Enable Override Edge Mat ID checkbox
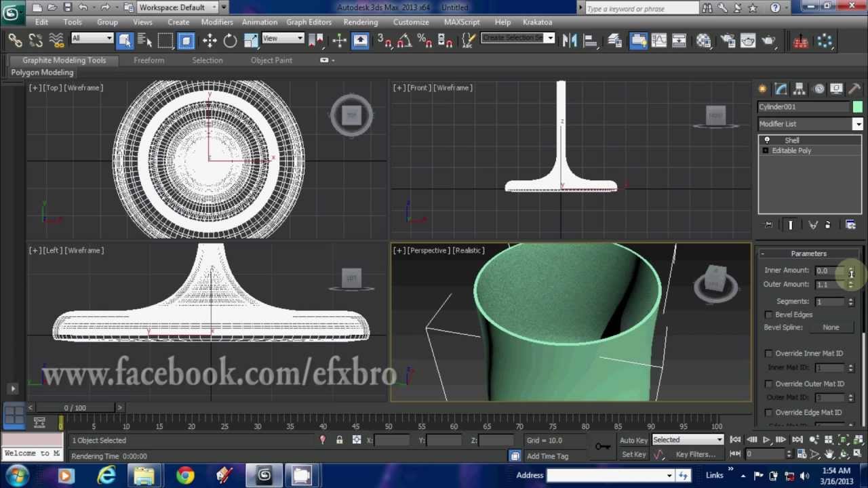Screen dimensions: 868x488 [x=768, y=412]
